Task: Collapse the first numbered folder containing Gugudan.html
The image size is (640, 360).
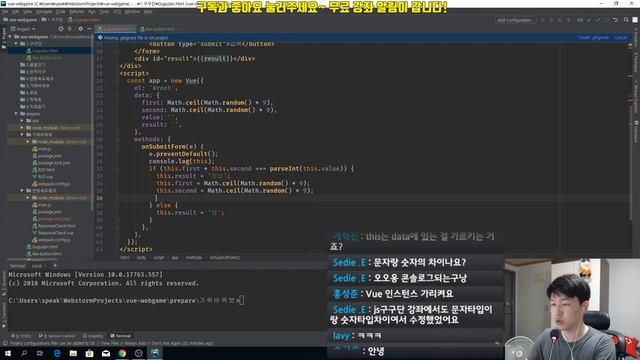Action: 16,44
